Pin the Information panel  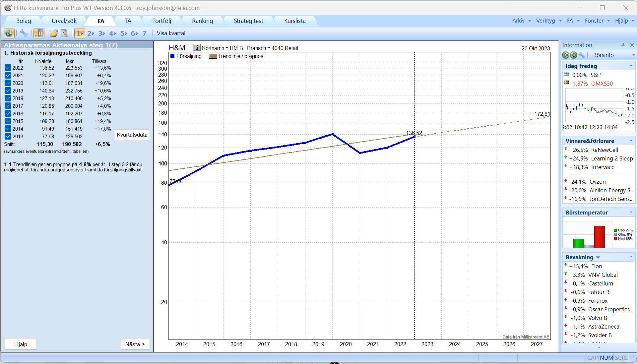point(623,45)
